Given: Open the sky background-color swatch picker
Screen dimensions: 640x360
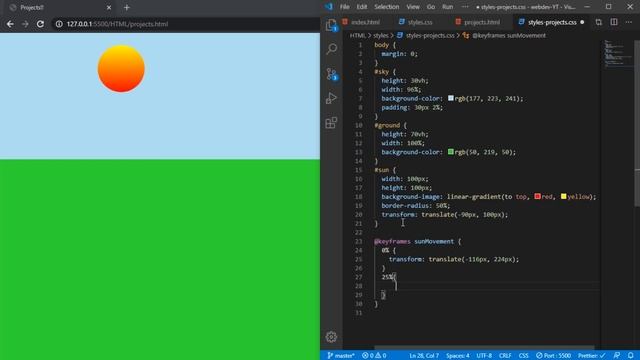Looking at the screenshot, I should point(451,98).
